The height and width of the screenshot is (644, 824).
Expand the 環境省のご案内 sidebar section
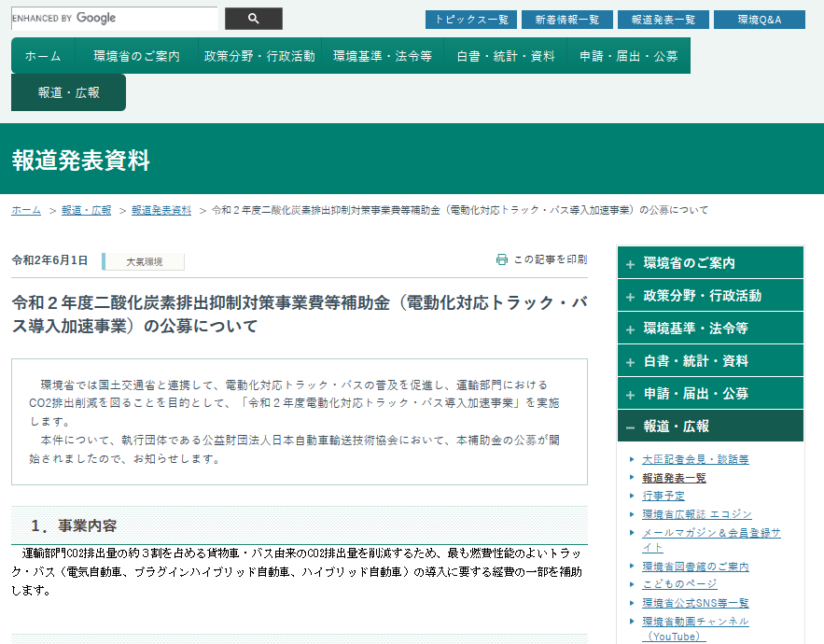[x=710, y=263]
